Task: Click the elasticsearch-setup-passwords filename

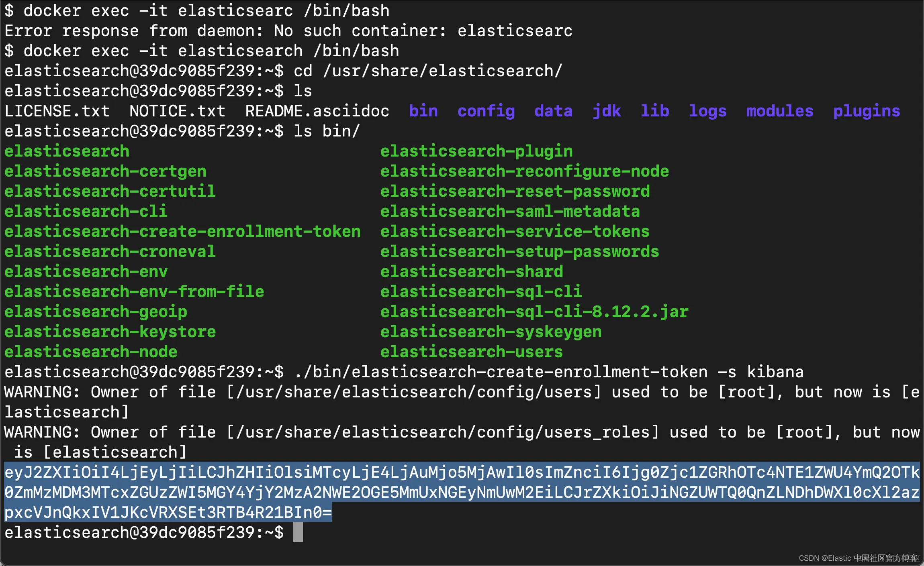Action: tap(519, 252)
